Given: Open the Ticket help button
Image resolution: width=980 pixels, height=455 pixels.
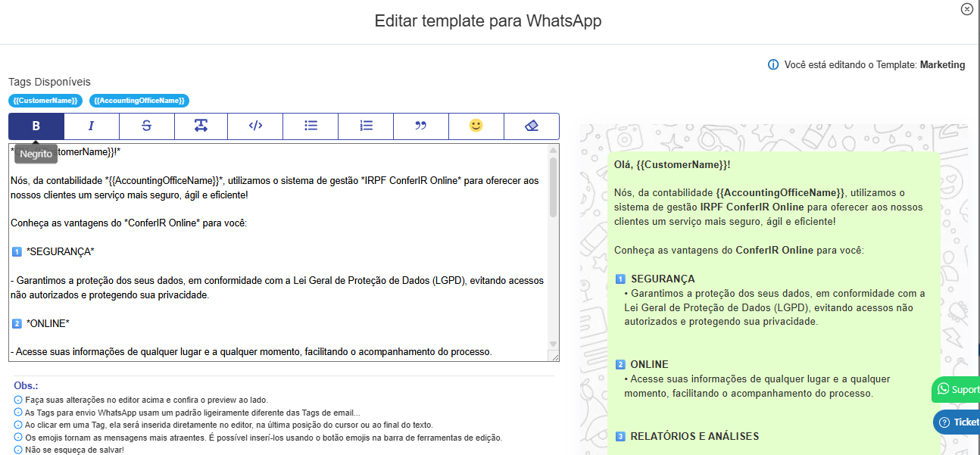Looking at the screenshot, I should [957, 422].
